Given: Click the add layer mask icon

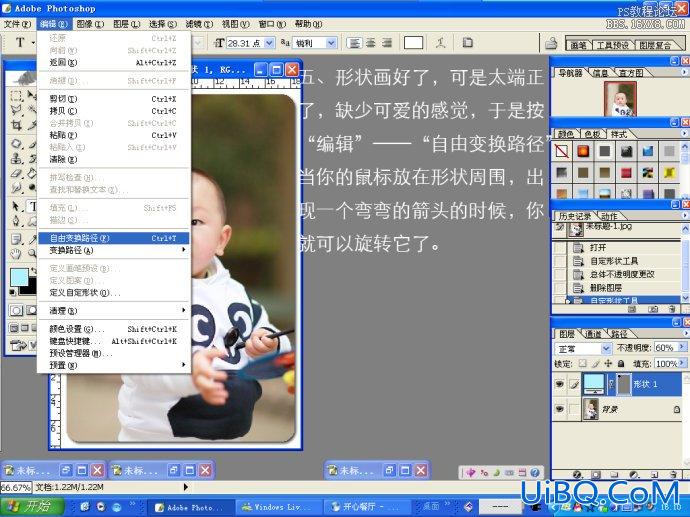Looking at the screenshot, I should (596, 474).
